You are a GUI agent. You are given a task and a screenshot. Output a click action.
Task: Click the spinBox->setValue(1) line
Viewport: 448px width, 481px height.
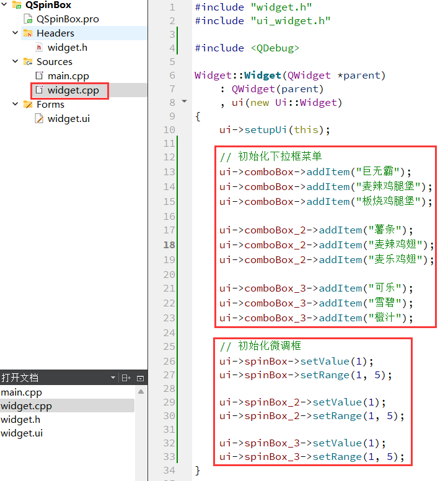point(296,362)
